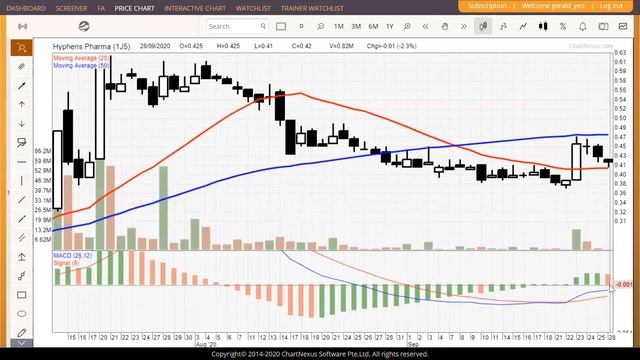The image size is (640, 360).
Task: Click the Welcome gerald_yeo account link
Action: pyautogui.click(x=553, y=6)
